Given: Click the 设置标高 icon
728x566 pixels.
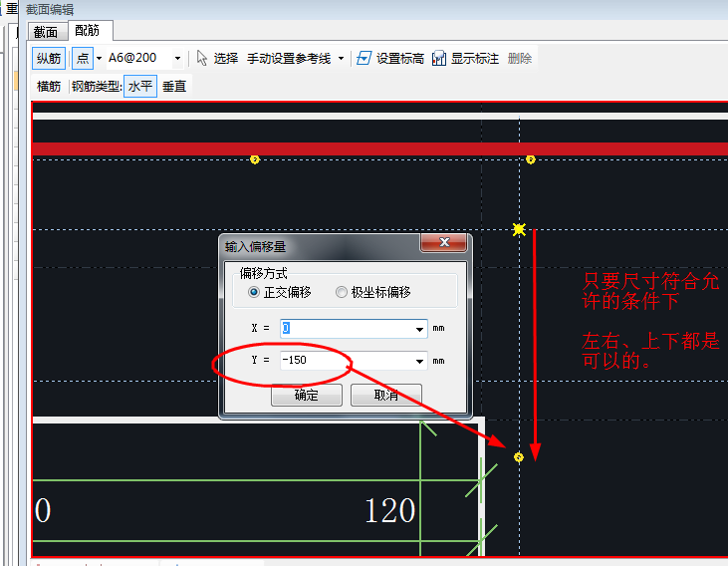Looking at the screenshot, I should pos(364,59).
